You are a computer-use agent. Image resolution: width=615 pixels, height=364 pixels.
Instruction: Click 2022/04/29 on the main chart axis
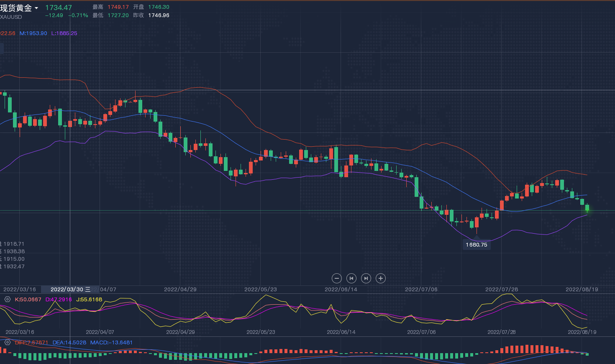tap(180, 289)
